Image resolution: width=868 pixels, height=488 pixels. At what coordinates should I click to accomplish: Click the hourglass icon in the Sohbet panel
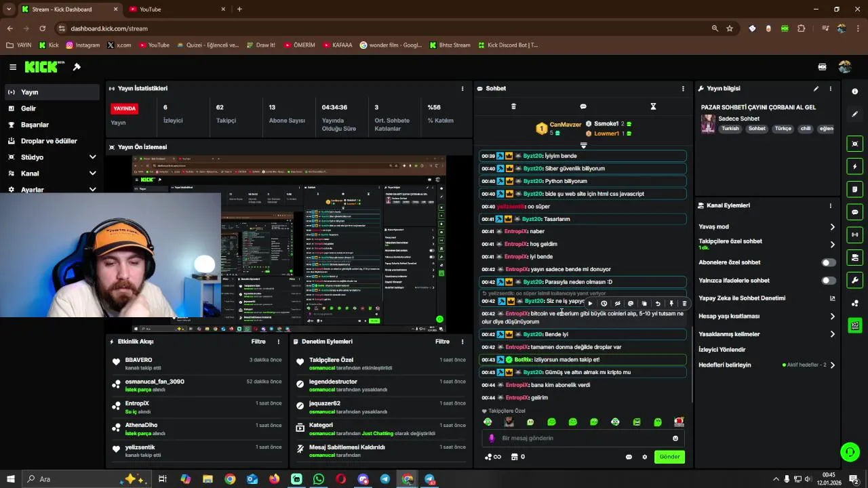pyautogui.click(x=653, y=106)
